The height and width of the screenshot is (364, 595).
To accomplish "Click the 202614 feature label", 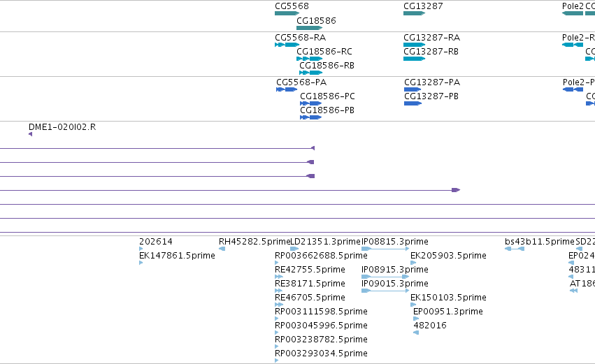I will (x=156, y=242).
